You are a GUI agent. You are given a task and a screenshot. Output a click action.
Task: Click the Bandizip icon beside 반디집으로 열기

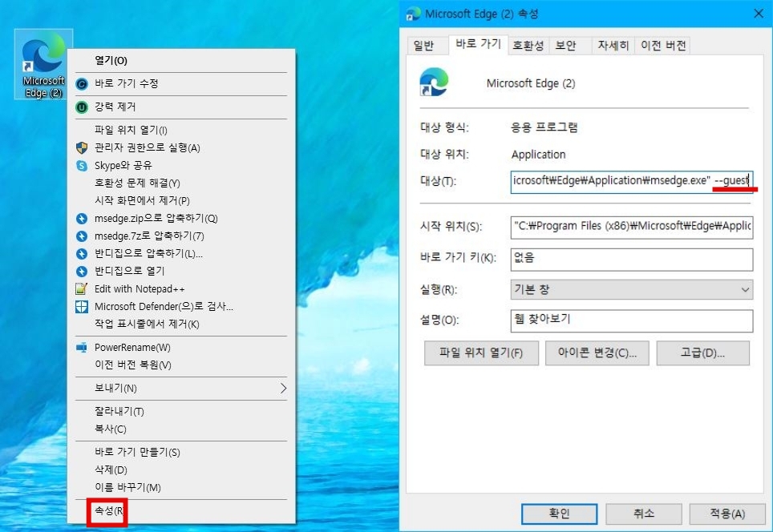pyautogui.click(x=82, y=271)
